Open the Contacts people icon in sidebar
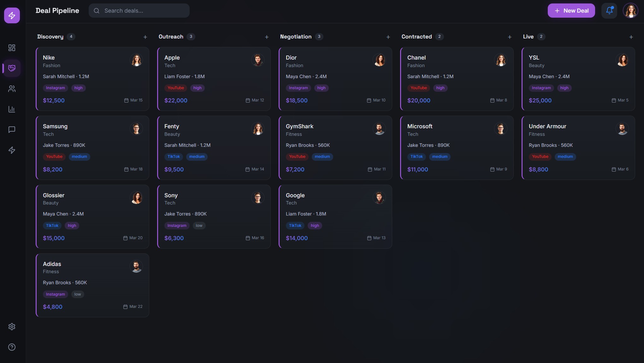 (12, 89)
